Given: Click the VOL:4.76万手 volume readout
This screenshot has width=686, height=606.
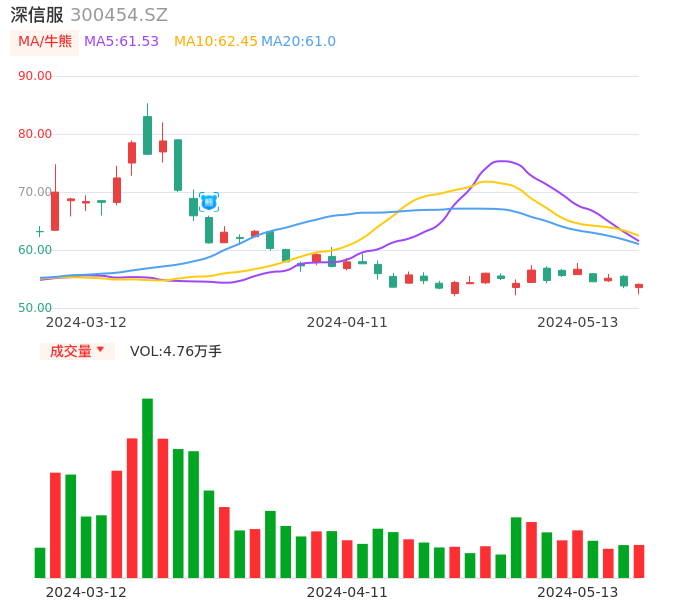Looking at the screenshot, I should pos(176,351).
